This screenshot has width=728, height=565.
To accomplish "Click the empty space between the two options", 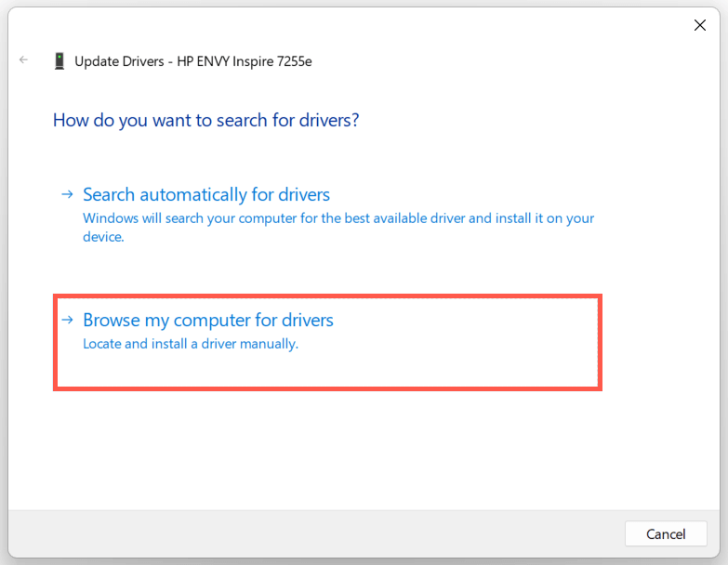I will pyautogui.click(x=325, y=269).
